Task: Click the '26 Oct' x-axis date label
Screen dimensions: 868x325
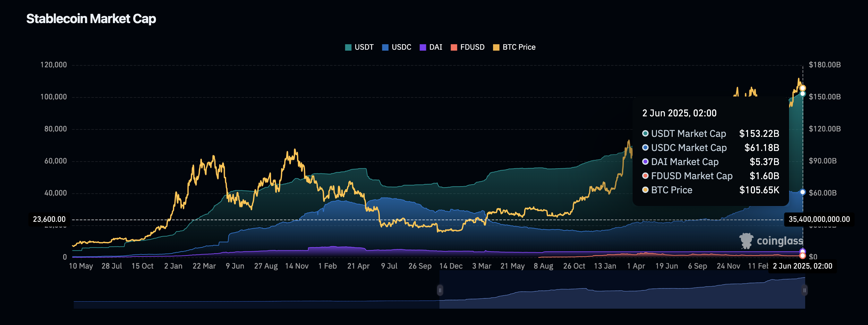Action: point(574,266)
